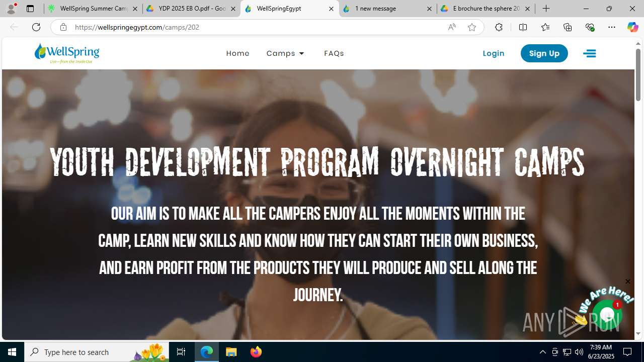Dismiss the We Are Here chat popup
Screen dimensions: 644x362
[x=627, y=282]
